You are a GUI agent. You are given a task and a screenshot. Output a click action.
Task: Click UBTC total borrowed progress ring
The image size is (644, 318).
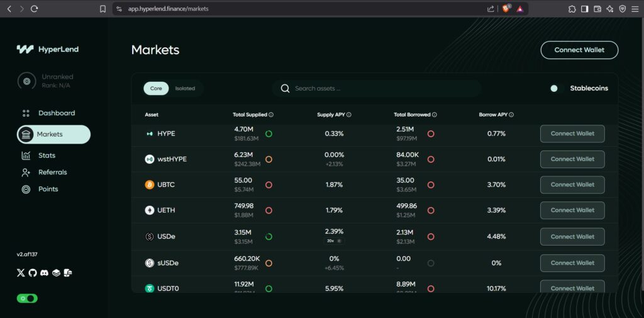pos(431,185)
